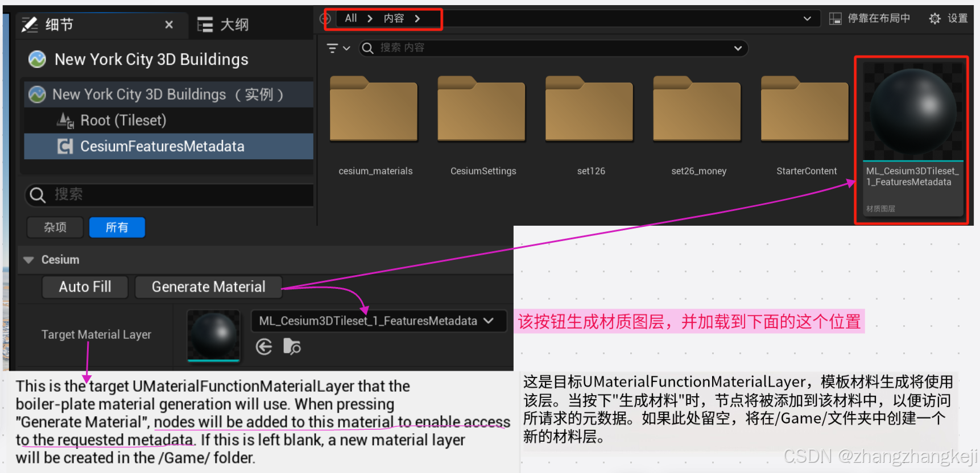
Task: Select New York City 3D Buildings instance row
Action: click(168, 94)
